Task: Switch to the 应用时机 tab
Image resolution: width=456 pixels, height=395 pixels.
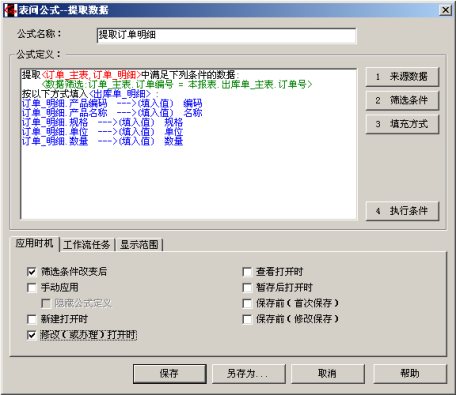Action: (x=34, y=244)
